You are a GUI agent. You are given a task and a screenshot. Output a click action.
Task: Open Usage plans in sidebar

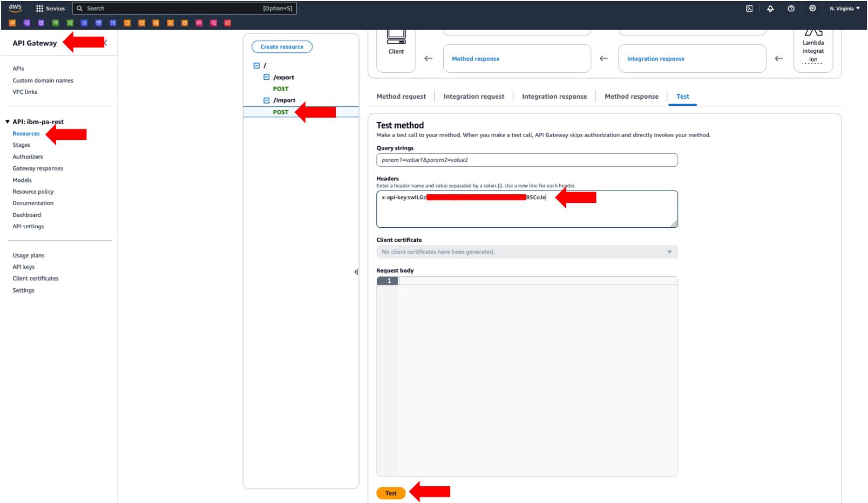coord(29,256)
